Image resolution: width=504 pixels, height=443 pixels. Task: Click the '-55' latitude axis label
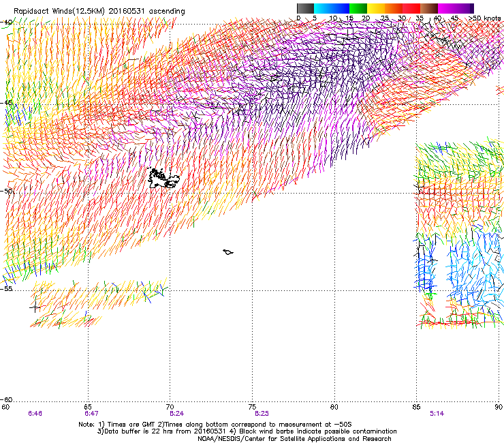(x=7, y=288)
